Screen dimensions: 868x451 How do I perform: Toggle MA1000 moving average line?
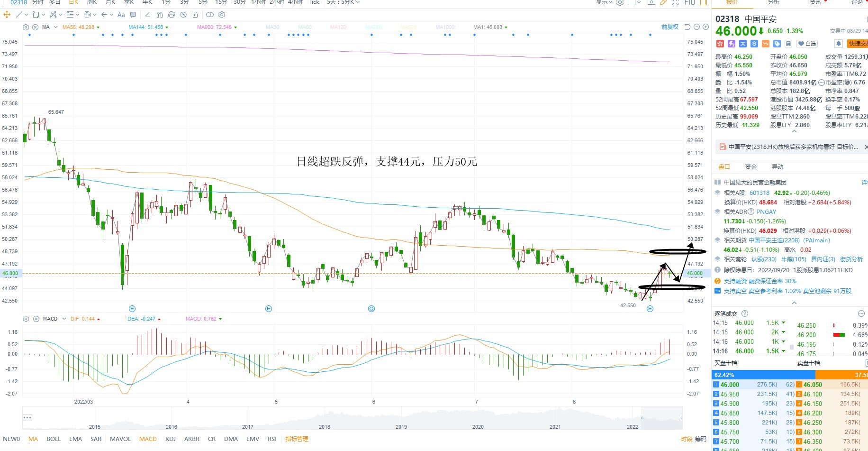pyautogui.click(x=446, y=27)
